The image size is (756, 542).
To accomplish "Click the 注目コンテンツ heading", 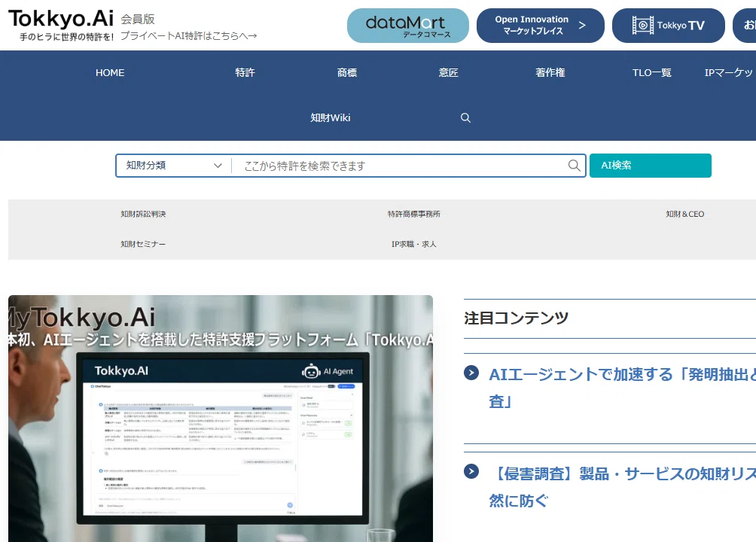I will click(x=516, y=318).
